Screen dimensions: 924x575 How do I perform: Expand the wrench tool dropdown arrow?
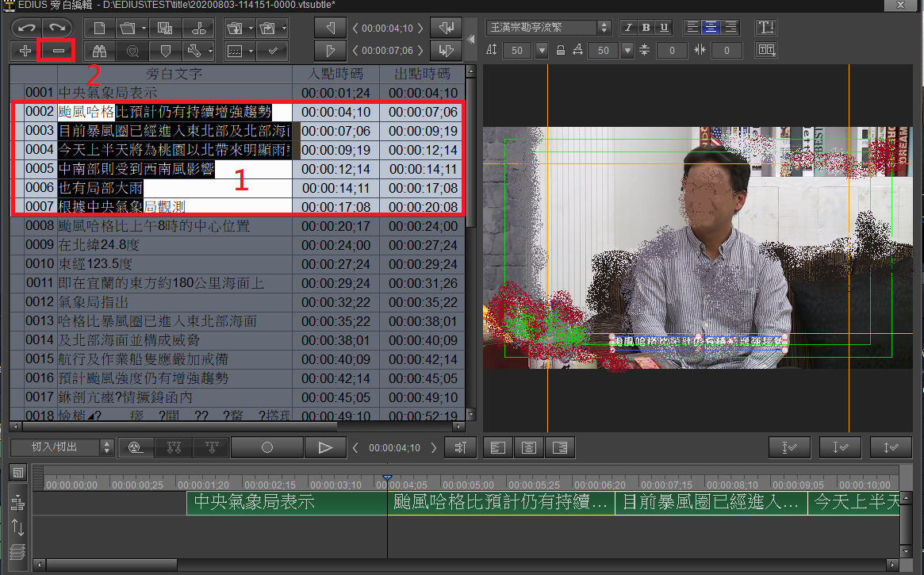click(x=210, y=52)
